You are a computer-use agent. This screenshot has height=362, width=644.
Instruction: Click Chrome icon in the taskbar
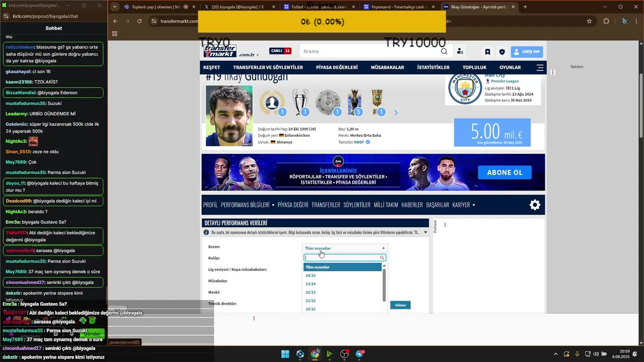coord(314,354)
